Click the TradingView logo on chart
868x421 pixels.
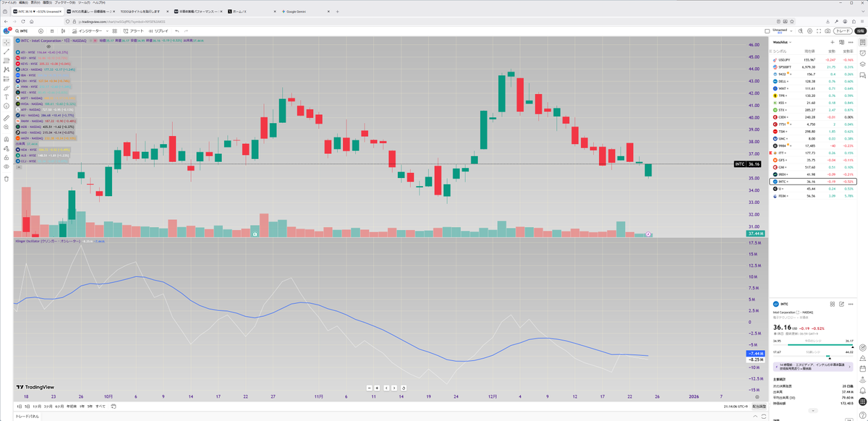35,387
